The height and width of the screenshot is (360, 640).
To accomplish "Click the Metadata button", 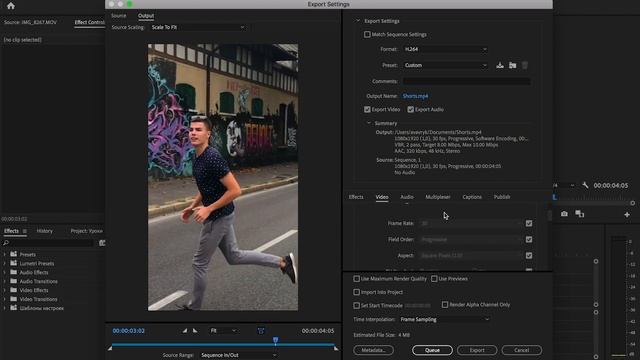I will pos(373,350).
